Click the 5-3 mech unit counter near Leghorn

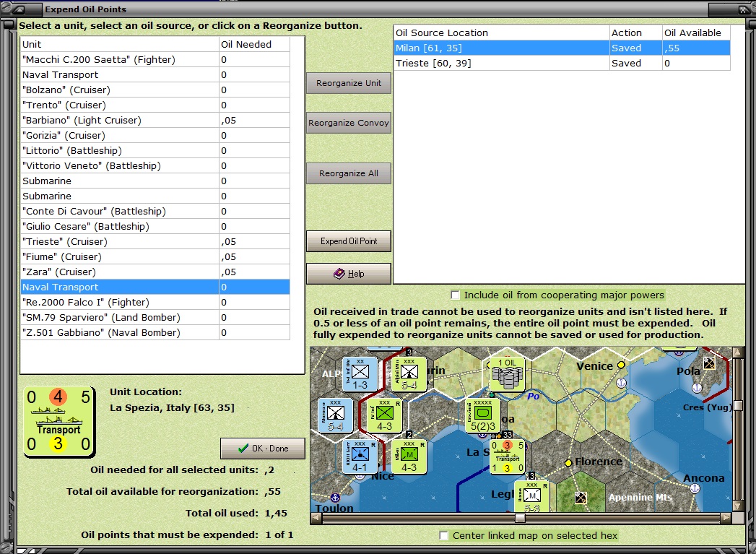point(532,497)
